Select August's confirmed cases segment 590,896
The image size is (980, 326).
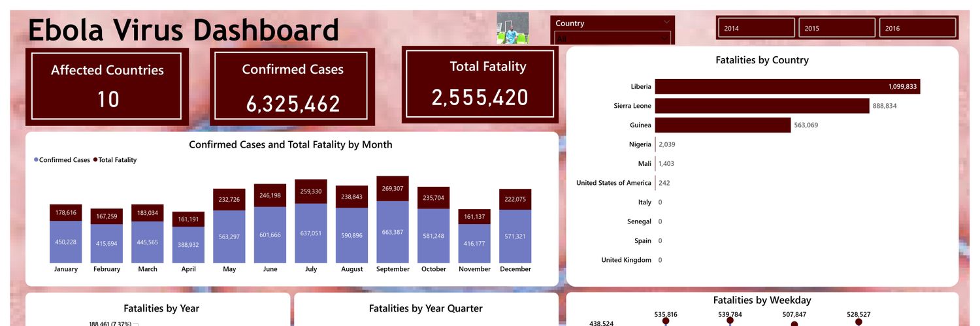click(351, 235)
